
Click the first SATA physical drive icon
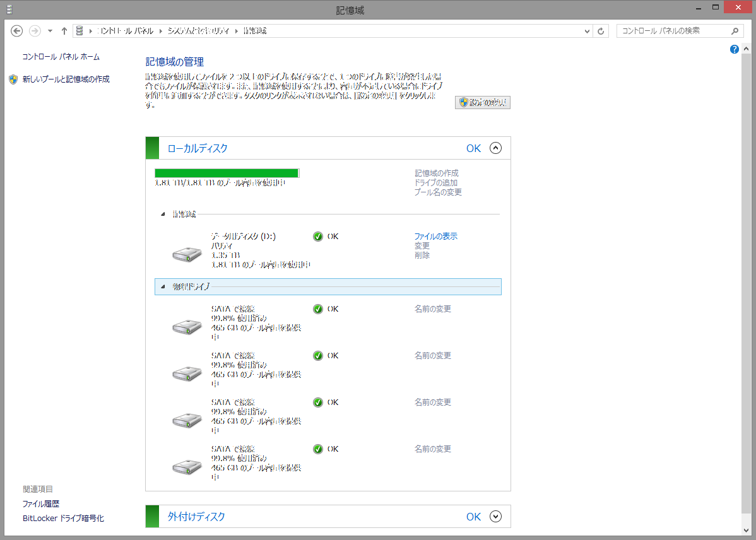(187, 326)
